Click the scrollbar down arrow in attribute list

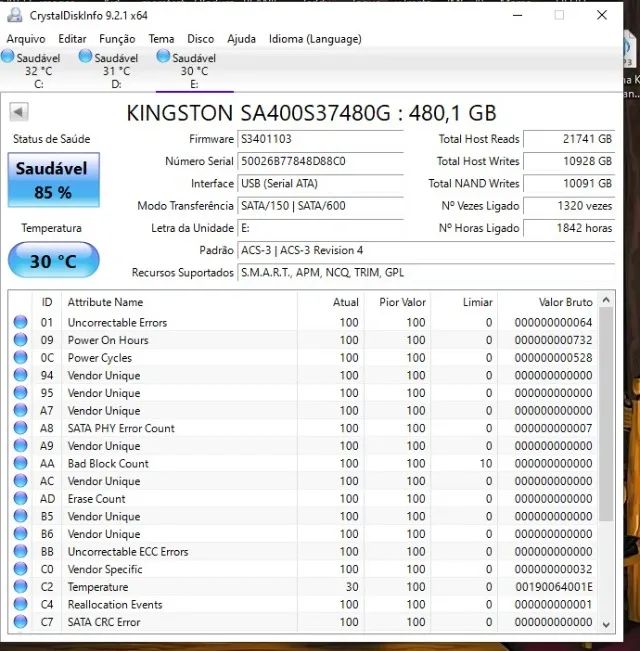(x=606, y=624)
